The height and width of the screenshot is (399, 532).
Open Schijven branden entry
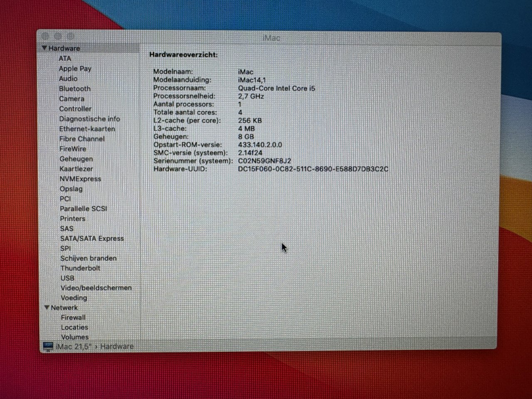click(88, 258)
